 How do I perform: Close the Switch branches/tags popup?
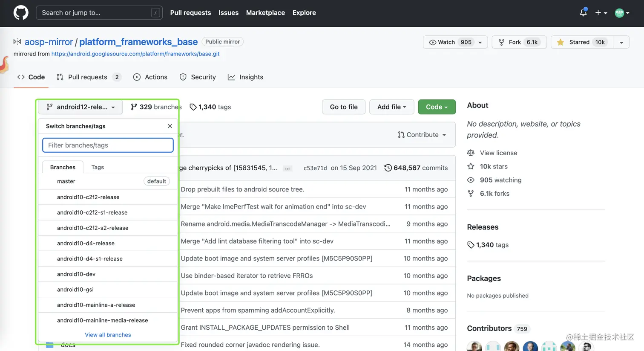point(170,126)
